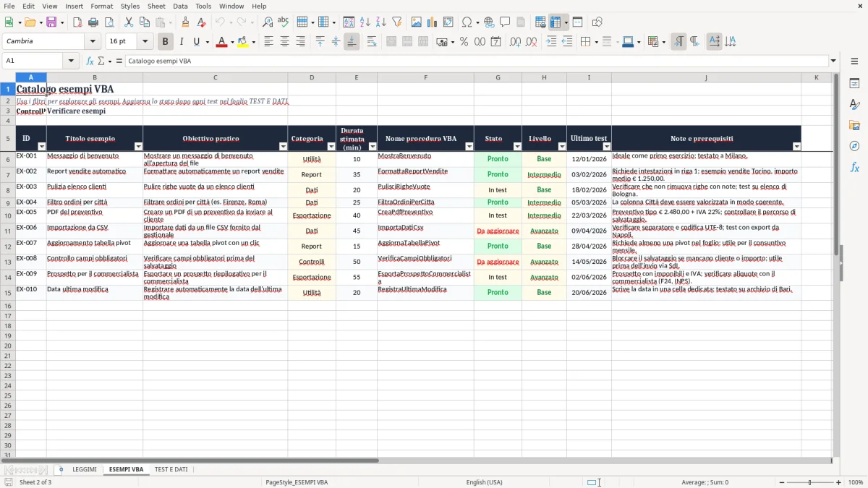The image size is (868, 488).
Task: Click the Background Color yellow swatch
Action: click(x=242, y=42)
